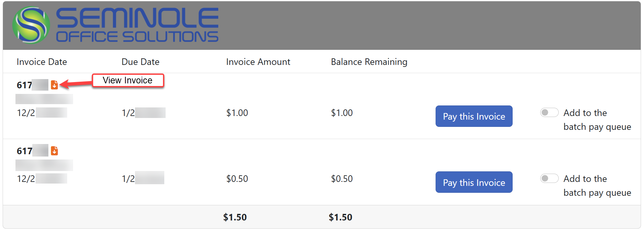
Task: Select the download icon beside the top invoice number
Action: (x=54, y=85)
